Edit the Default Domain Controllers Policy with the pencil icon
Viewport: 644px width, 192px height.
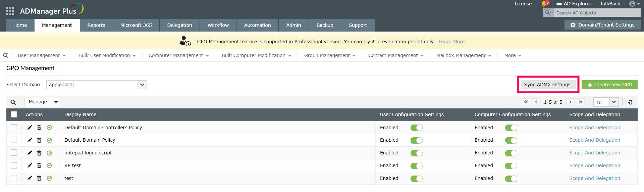click(x=30, y=128)
